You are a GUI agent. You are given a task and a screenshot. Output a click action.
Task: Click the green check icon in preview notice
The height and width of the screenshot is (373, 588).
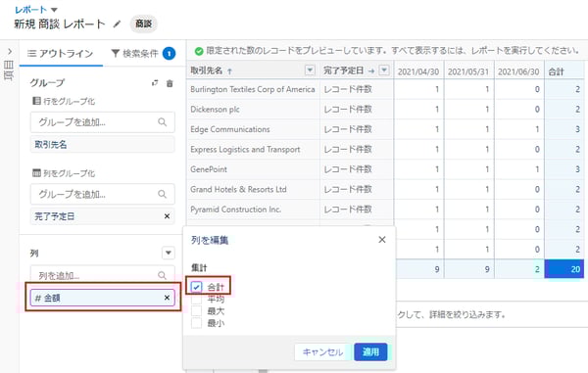(x=199, y=51)
